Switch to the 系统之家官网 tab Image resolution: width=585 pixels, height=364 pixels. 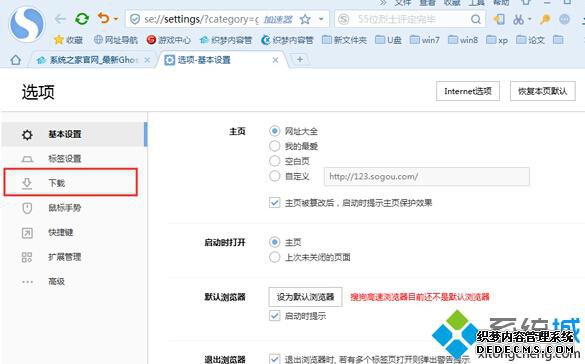pyautogui.click(x=90, y=60)
